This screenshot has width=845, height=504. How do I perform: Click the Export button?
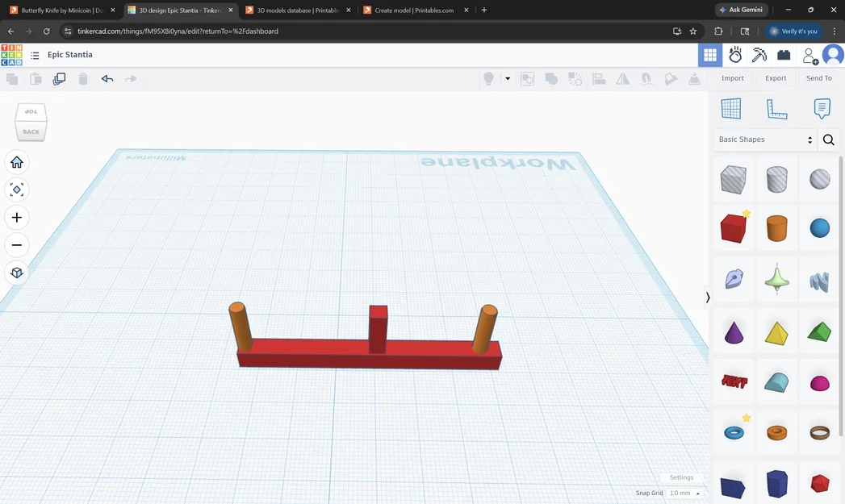(776, 78)
